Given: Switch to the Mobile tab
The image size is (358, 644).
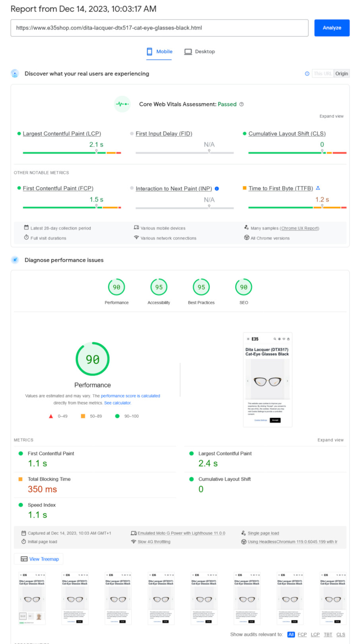Looking at the screenshot, I should coord(159,52).
